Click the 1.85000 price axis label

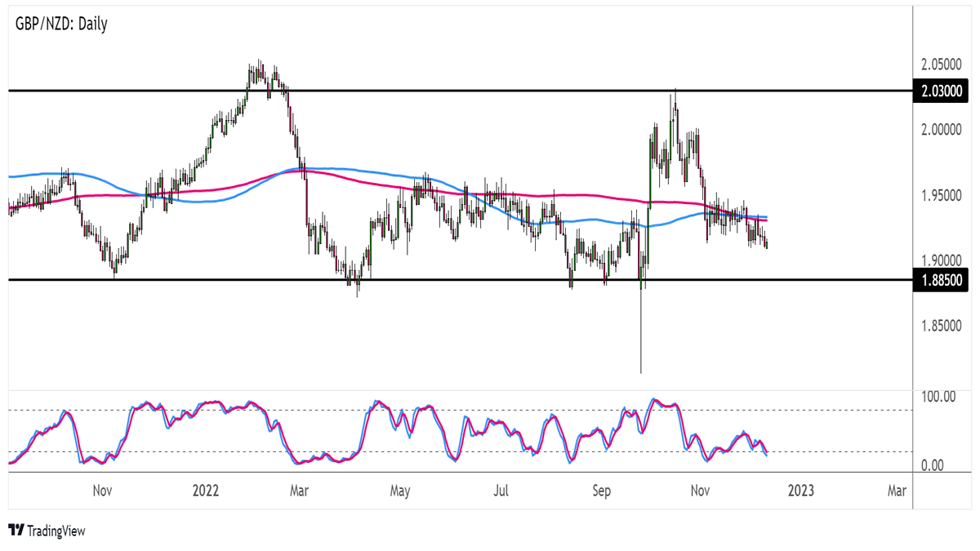click(x=942, y=326)
